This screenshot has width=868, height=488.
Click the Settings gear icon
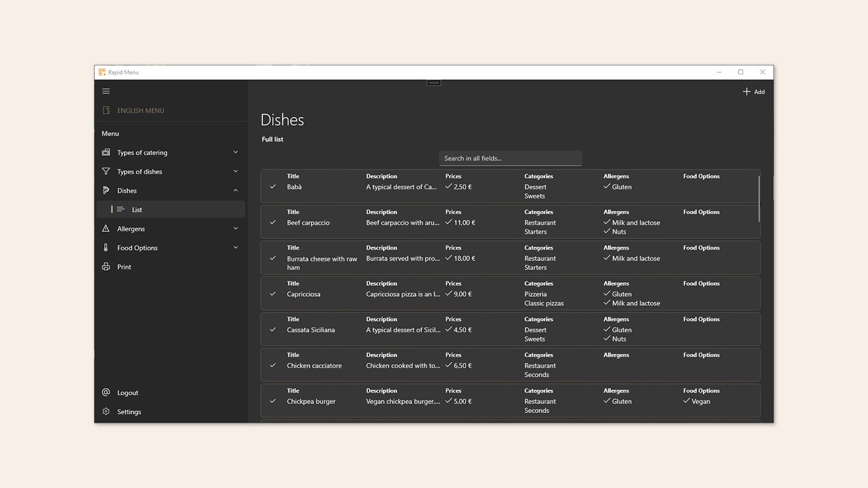click(106, 412)
